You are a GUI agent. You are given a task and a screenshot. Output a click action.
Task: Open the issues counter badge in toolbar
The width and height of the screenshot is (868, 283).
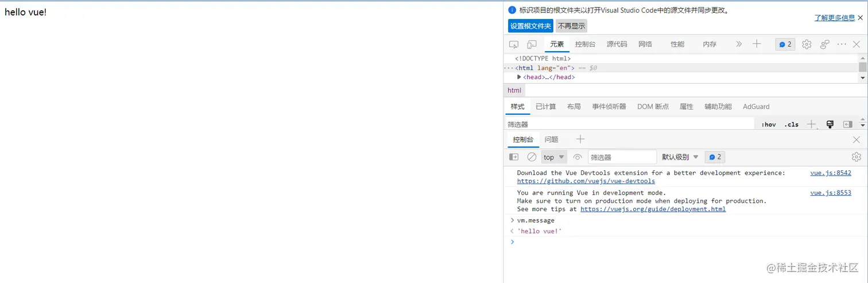(785, 44)
